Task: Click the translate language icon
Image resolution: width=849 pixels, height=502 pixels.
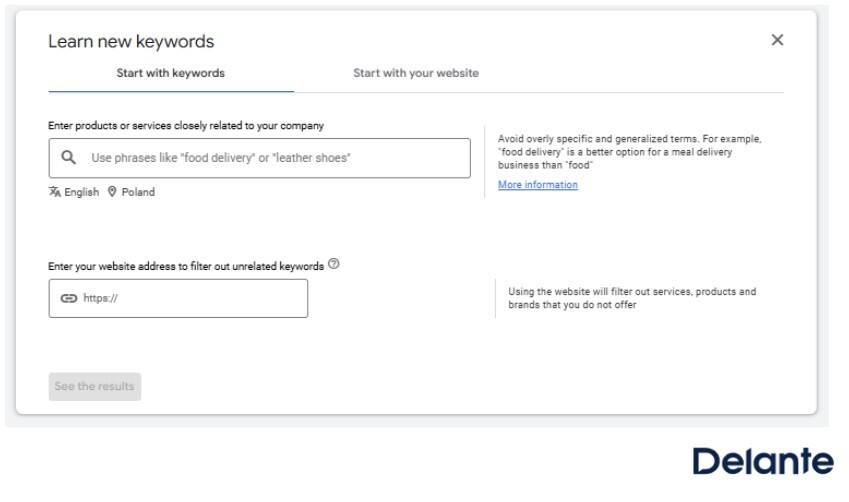Action: pyautogui.click(x=55, y=192)
